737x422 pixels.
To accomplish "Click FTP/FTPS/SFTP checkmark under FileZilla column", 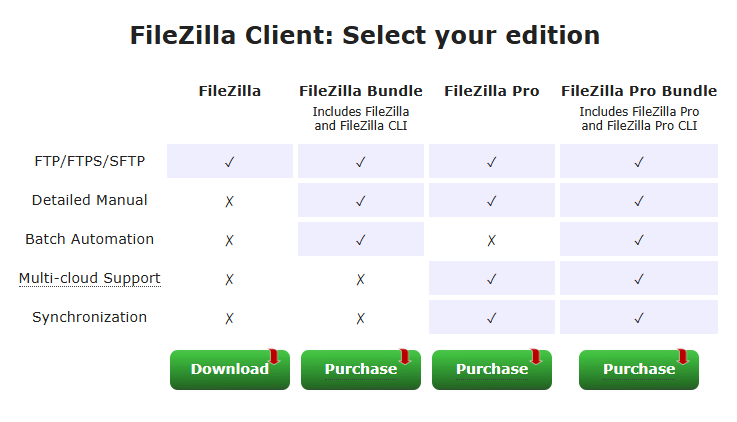I will click(229, 162).
